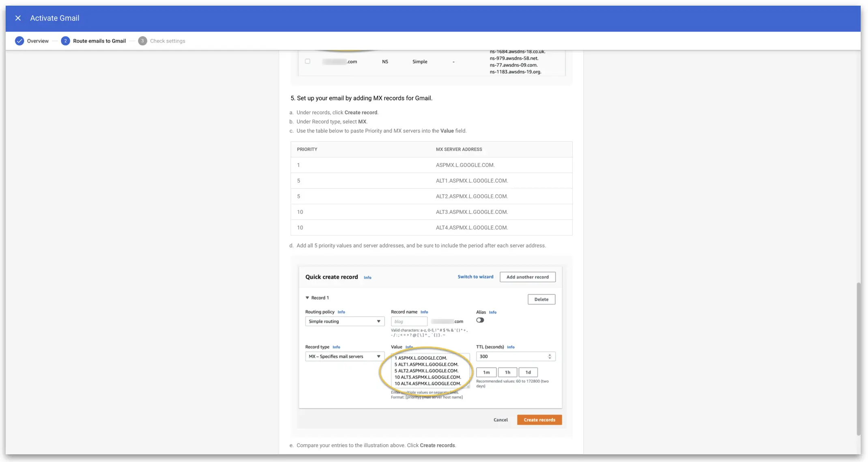Click ns-77.awsdns-09.com. nameserver text

pyautogui.click(x=513, y=65)
